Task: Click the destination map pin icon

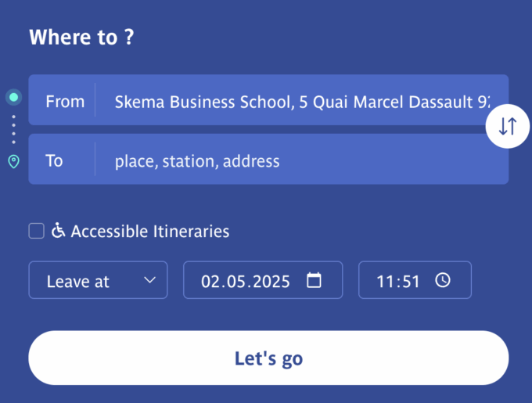Action: pyautogui.click(x=13, y=162)
